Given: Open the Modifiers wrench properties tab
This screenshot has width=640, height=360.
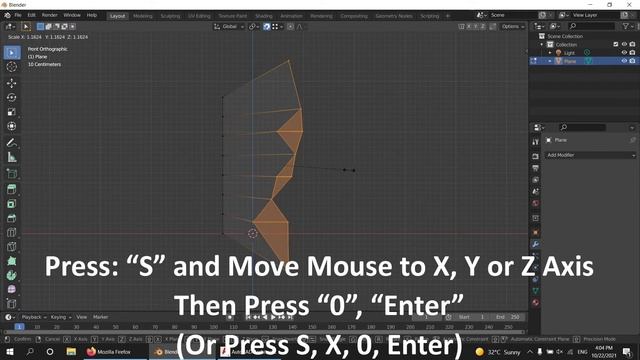Looking at the screenshot, I should 535,244.
